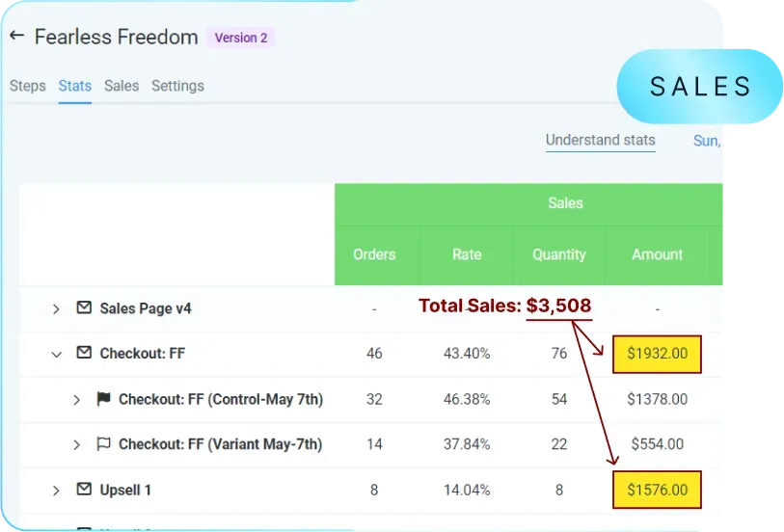The image size is (784, 532).
Task: Open the Settings tab
Action: tap(177, 86)
